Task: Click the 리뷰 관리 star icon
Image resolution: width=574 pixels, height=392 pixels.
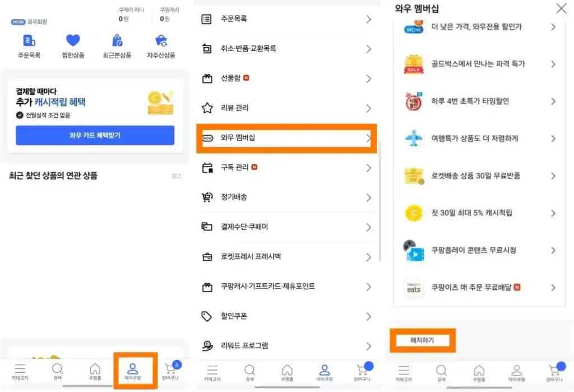Action: pos(207,108)
